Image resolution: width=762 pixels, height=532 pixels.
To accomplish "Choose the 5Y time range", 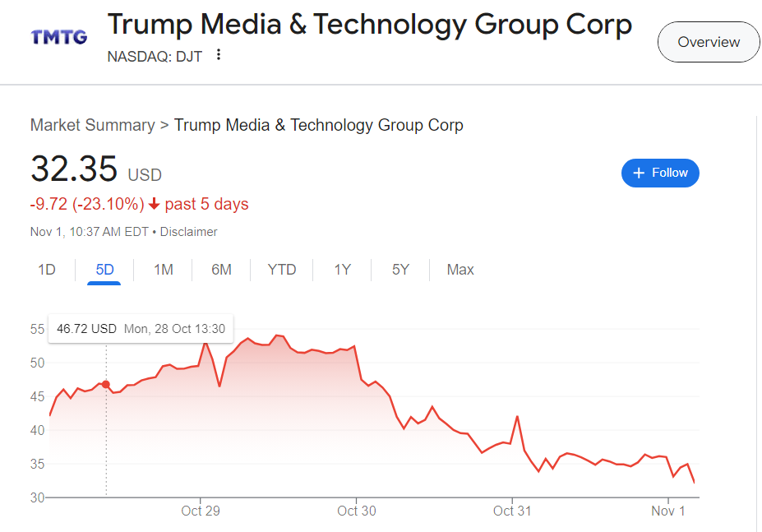I will [x=400, y=270].
